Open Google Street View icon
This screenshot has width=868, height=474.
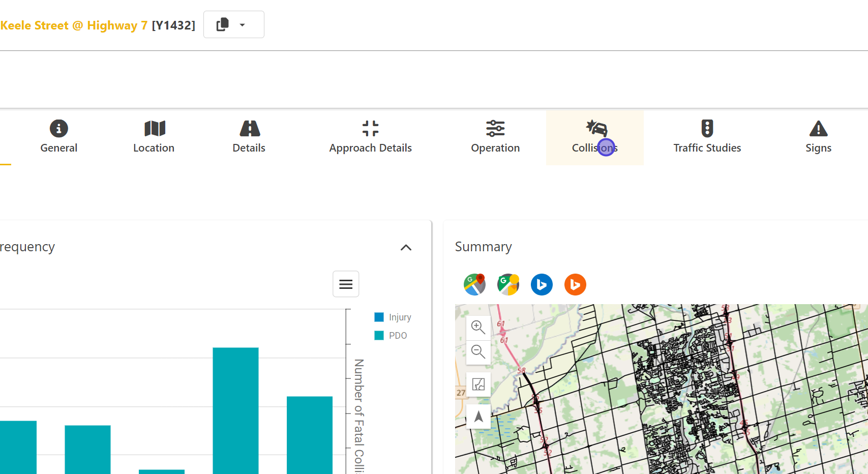(x=508, y=284)
